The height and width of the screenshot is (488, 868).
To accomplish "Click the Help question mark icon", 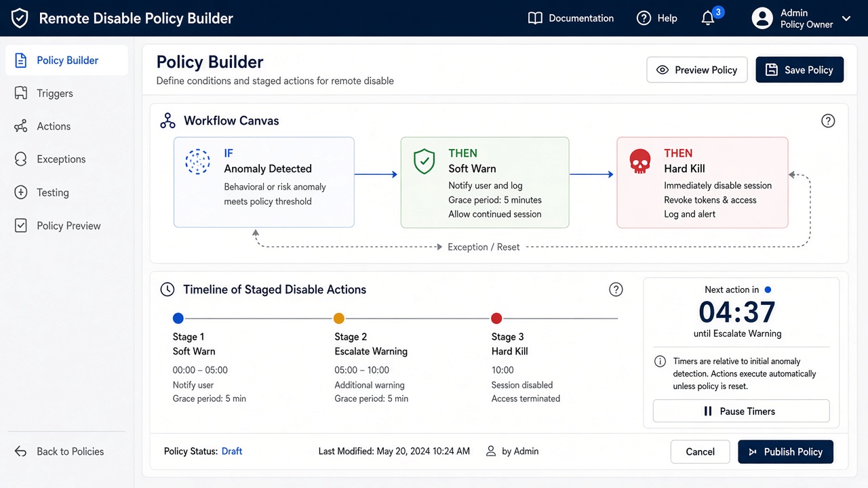I will click(x=644, y=18).
